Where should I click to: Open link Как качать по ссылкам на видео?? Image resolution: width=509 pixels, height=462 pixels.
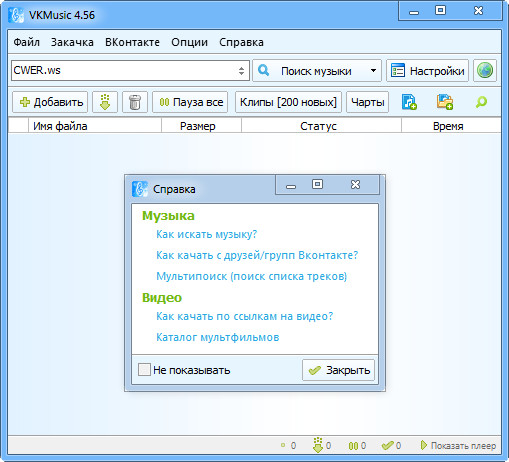245,316
